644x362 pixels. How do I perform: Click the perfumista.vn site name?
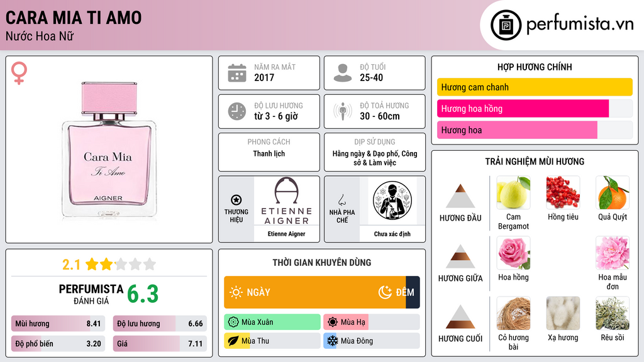pyautogui.click(x=580, y=25)
